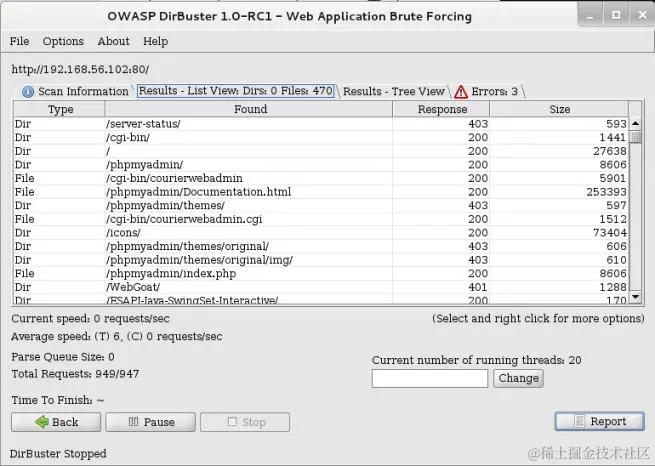Click the 401 response value

(477, 287)
